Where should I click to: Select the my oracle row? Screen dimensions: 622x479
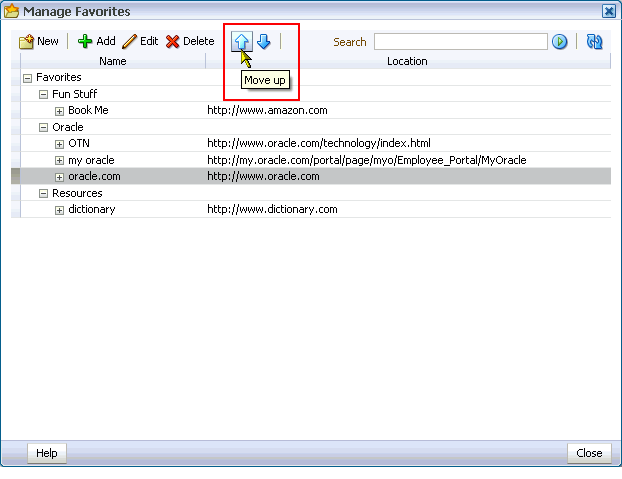click(x=91, y=160)
